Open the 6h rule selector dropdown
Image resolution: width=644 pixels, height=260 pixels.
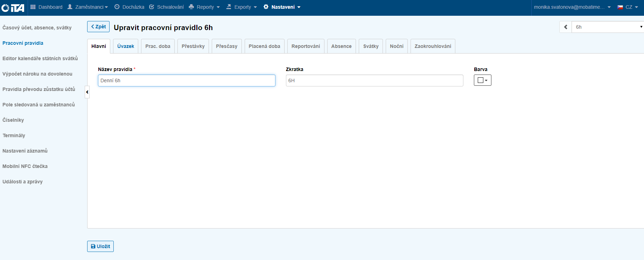click(608, 27)
